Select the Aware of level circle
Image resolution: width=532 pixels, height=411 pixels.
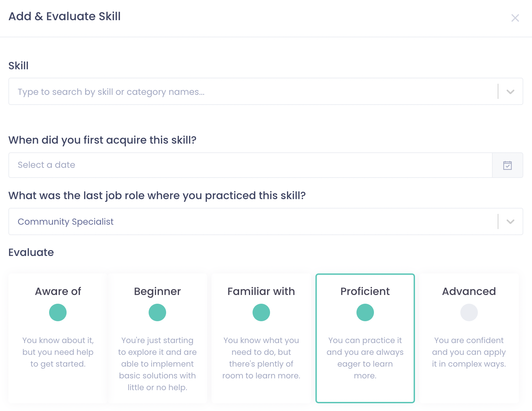pyautogui.click(x=58, y=312)
